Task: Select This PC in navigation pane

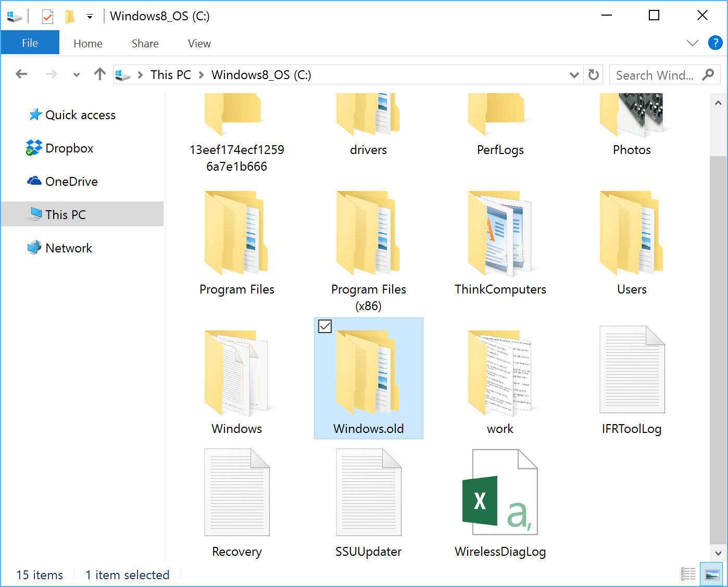Action: tap(82, 214)
